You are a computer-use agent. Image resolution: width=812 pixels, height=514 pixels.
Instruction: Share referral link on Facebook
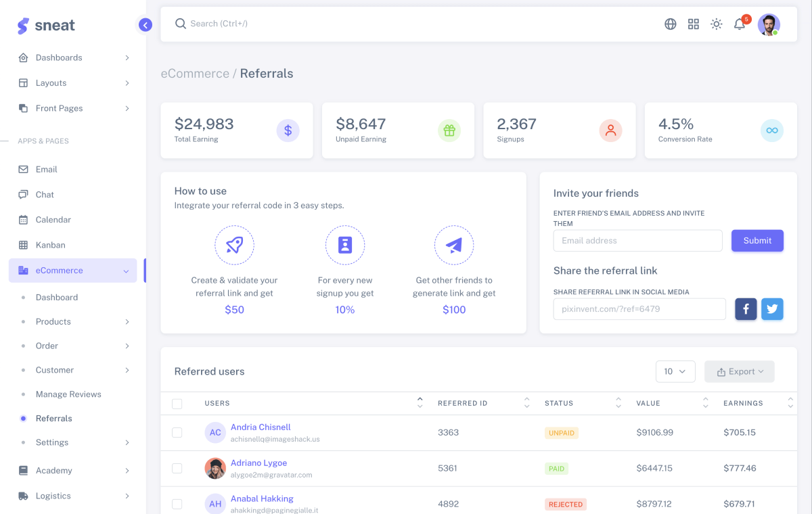pos(746,308)
